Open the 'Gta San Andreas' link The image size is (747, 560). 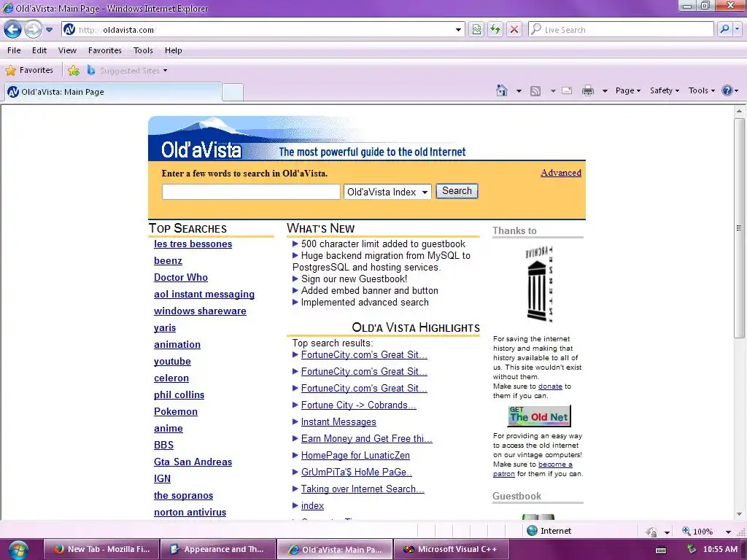(x=193, y=462)
